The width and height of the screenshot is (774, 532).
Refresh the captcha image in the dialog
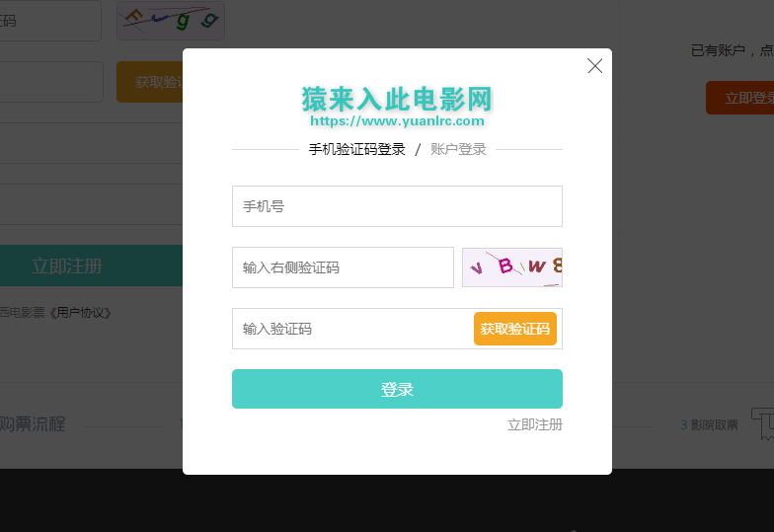tap(511, 267)
